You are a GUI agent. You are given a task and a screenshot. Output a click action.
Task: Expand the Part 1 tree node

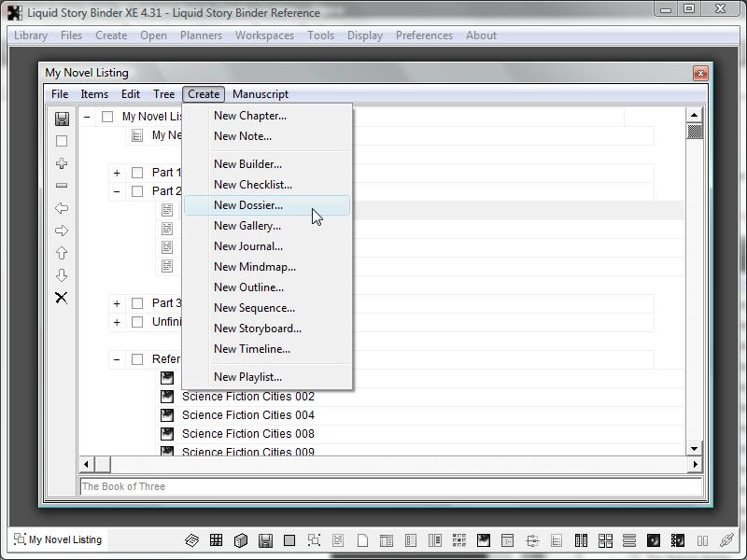(117, 173)
